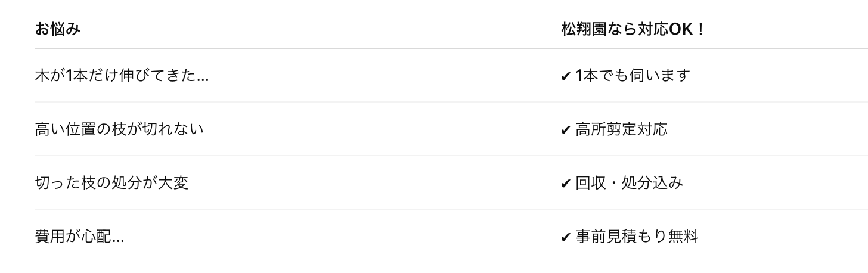Click the 回収・処分込み answer text
The image size is (868, 273).
629,183
